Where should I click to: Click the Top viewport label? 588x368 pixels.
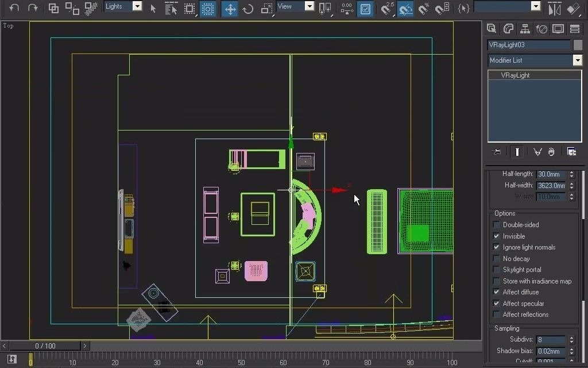coord(8,25)
